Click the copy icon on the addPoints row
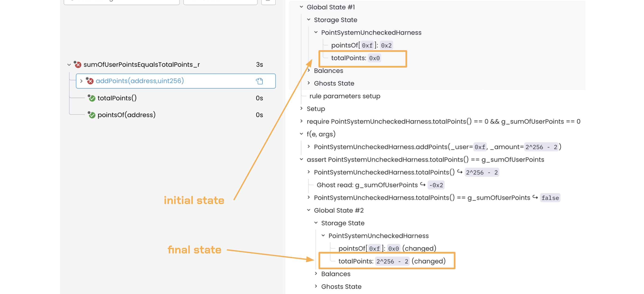Viewport: 644px width, 294px height. coord(259,81)
